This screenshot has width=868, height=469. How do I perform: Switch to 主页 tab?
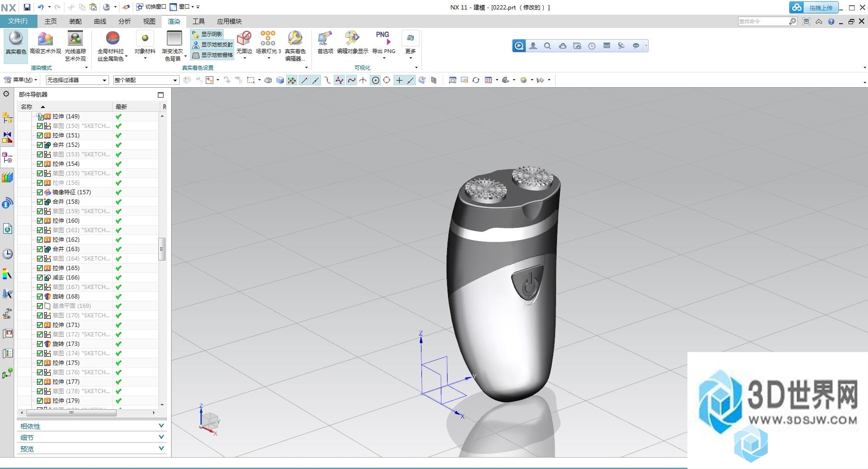(x=51, y=21)
